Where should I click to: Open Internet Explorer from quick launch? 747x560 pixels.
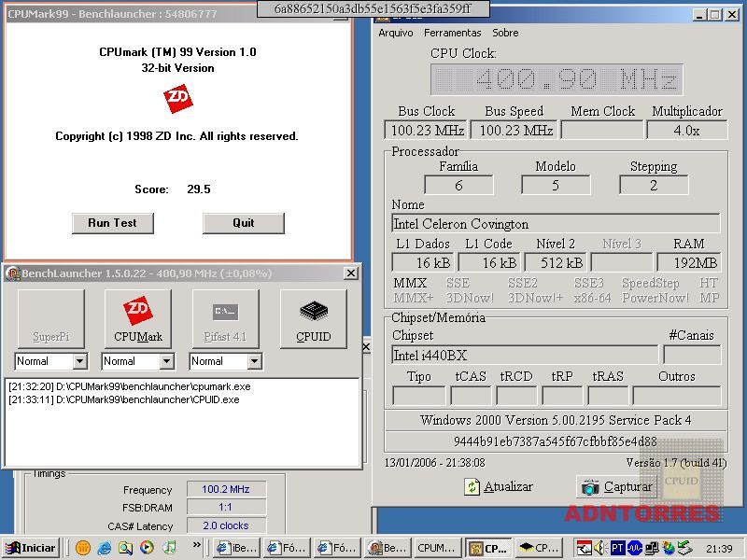click(x=105, y=548)
